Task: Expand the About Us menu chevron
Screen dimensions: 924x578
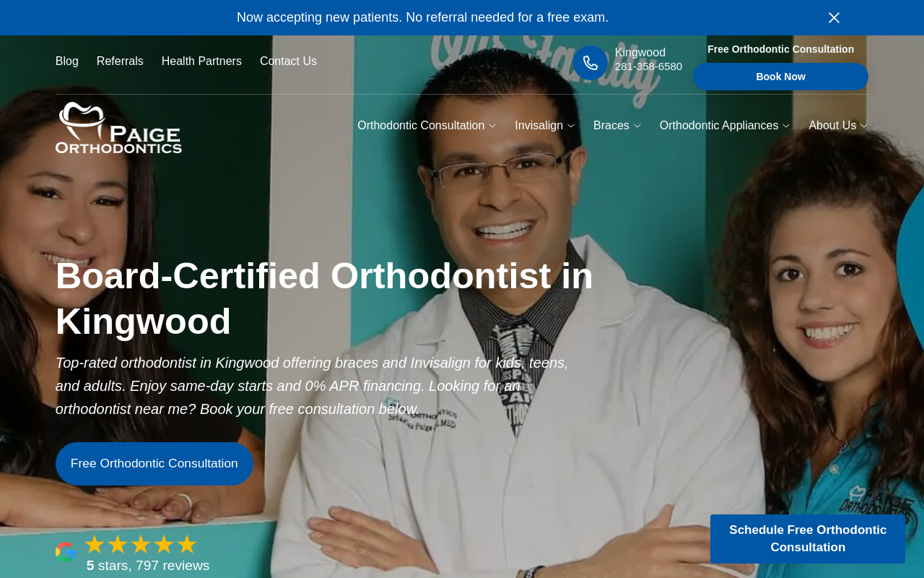Action: pyautogui.click(x=864, y=126)
